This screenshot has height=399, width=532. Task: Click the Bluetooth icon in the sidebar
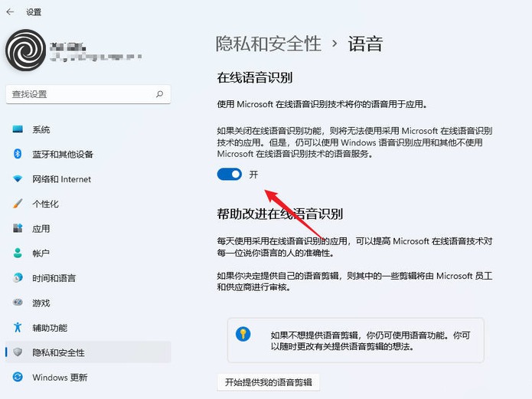[x=18, y=154]
